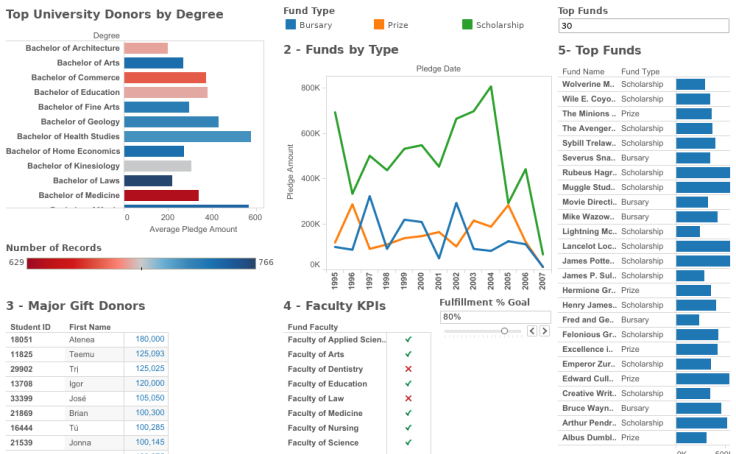Click the slider increment right arrow
Viewport: 736px width, 454px height.
[544, 331]
